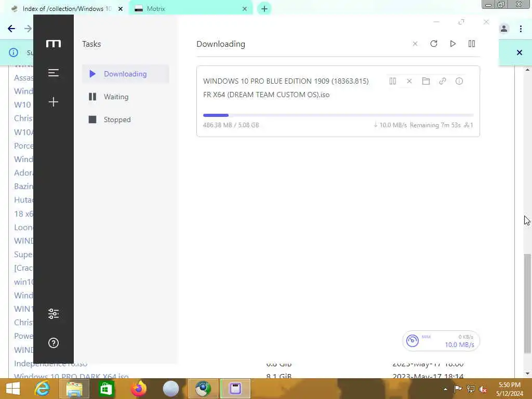
Task: Open the Windows Start button
Action: pos(13,389)
